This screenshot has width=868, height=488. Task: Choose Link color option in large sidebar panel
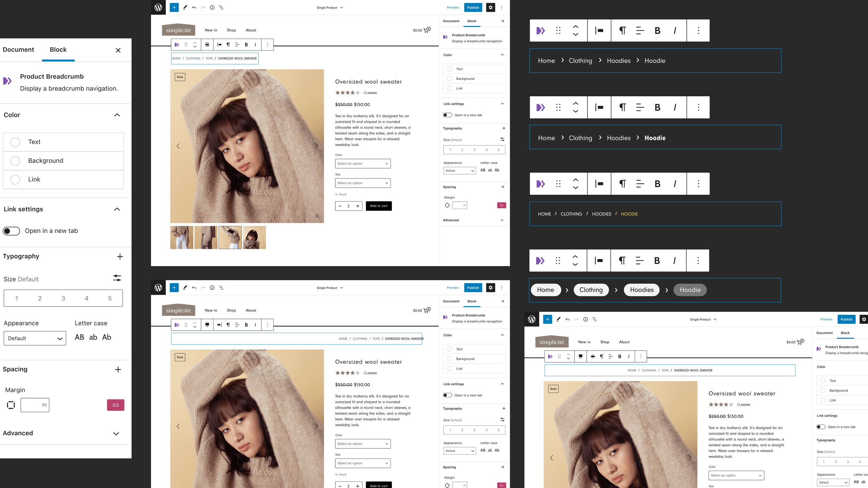point(63,179)
